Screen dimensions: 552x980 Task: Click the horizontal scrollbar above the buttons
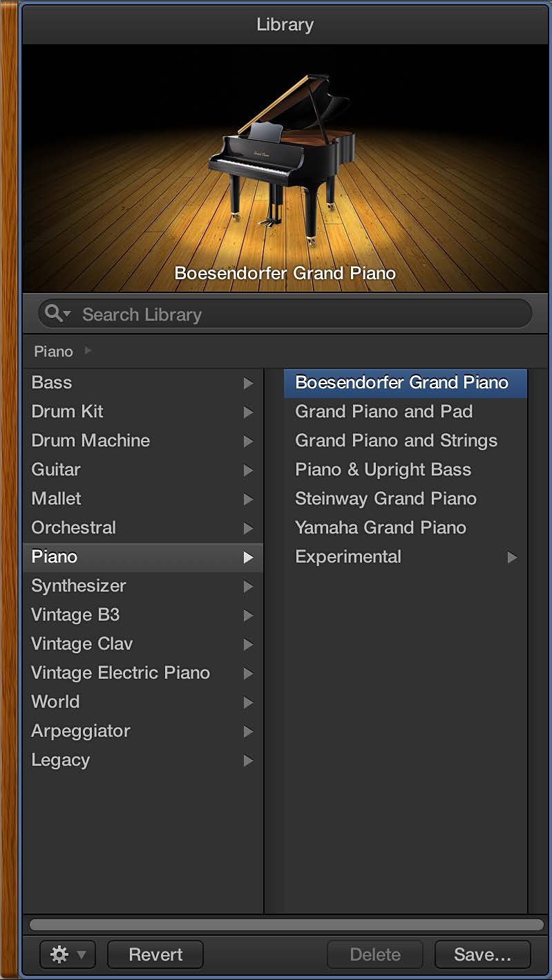click(x=286, y=925)
